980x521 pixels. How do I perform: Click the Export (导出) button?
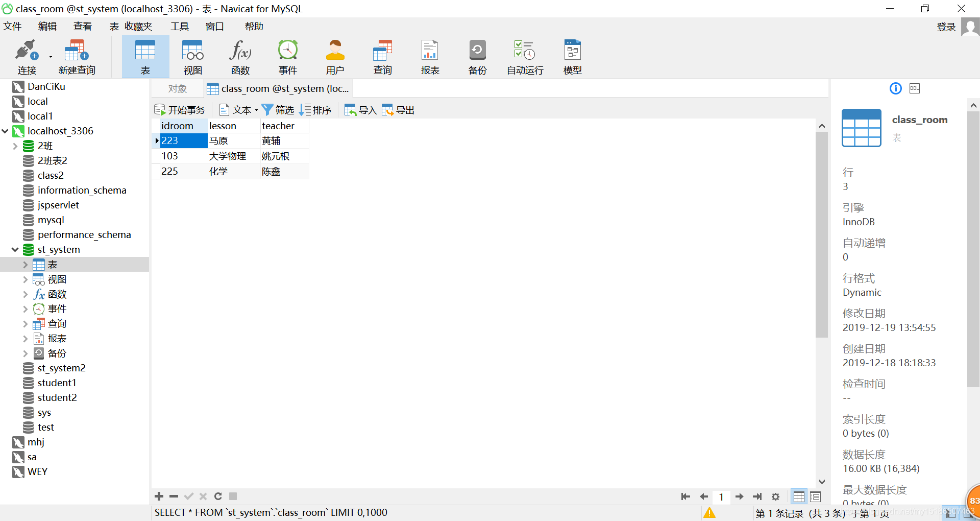click(x=398, y=110)
